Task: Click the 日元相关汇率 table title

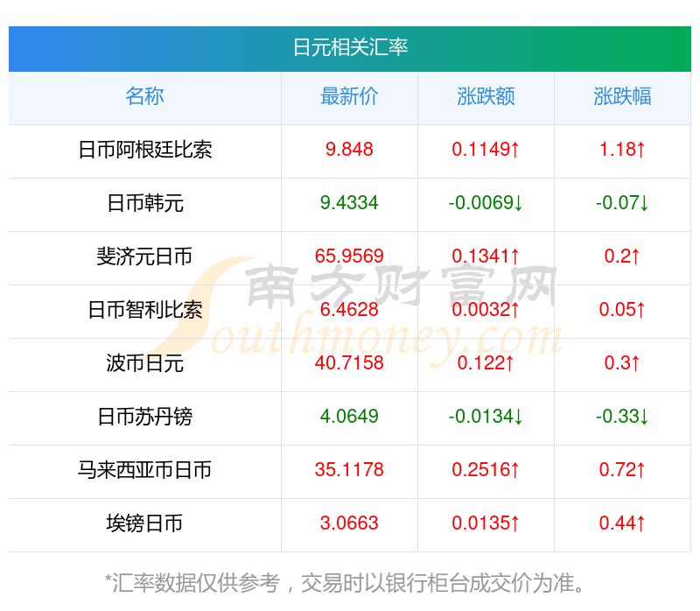Action: click(350, 47)
